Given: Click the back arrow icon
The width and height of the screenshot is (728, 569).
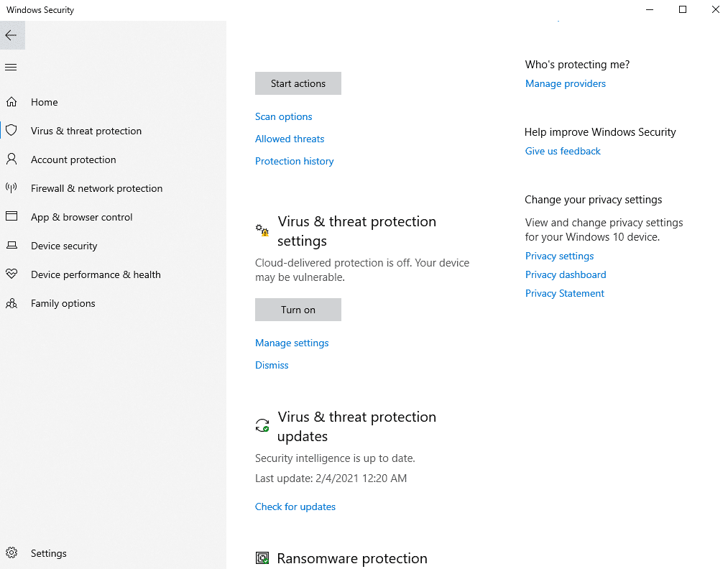Looking at the screenshot, I should tap(11, 35).
